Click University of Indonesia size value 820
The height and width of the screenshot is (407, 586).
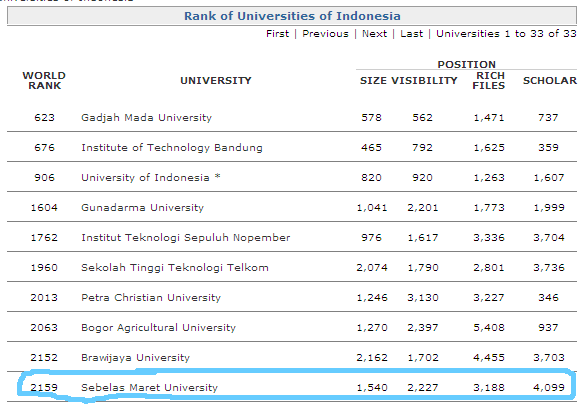click(371, 178)
